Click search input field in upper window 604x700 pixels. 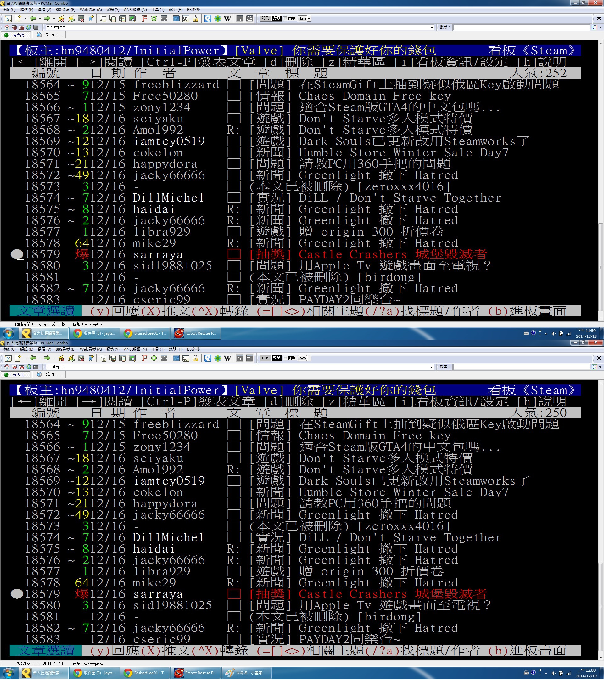point(522,28)
